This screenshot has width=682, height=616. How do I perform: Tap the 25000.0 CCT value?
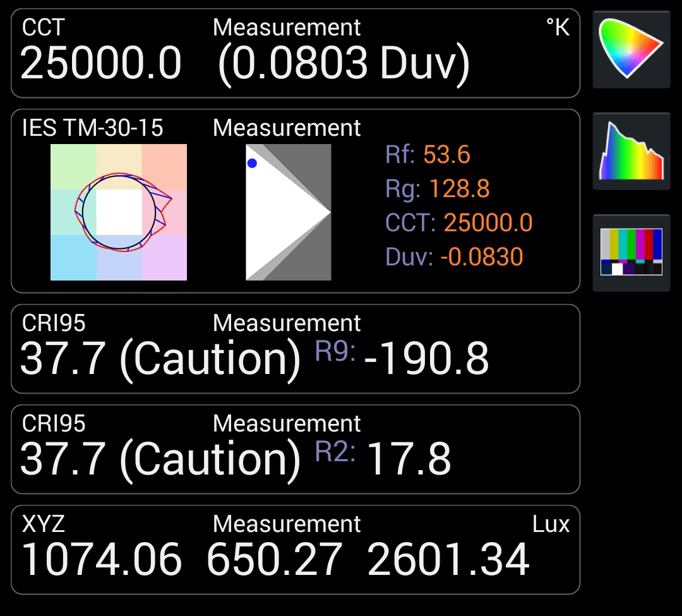pyautogui.click(x=101, y=64)
